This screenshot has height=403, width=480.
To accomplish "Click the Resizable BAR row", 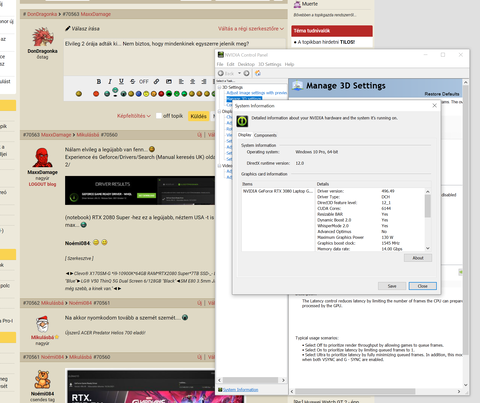I will [369, 214].
